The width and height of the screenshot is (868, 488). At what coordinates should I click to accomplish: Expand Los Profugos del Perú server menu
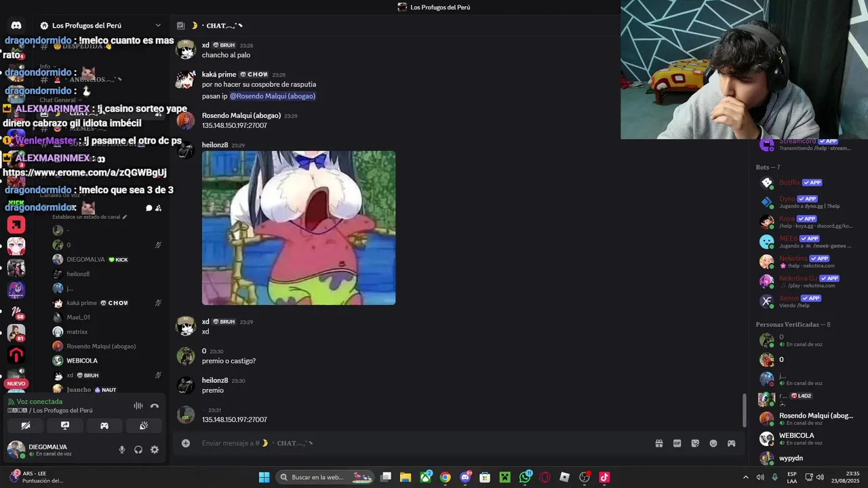pyautogui.click(x=100, y=26)
